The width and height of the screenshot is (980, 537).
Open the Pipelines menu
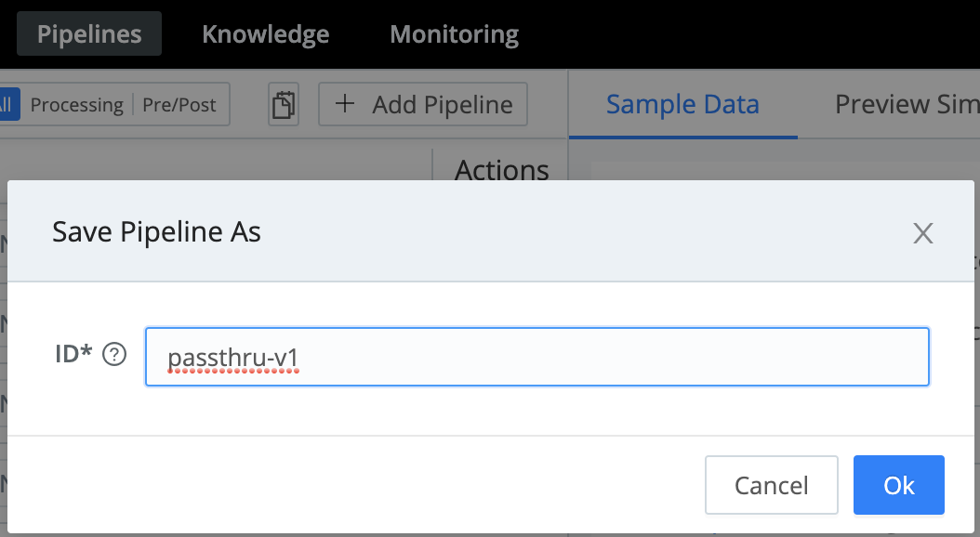tap(89, 34)
